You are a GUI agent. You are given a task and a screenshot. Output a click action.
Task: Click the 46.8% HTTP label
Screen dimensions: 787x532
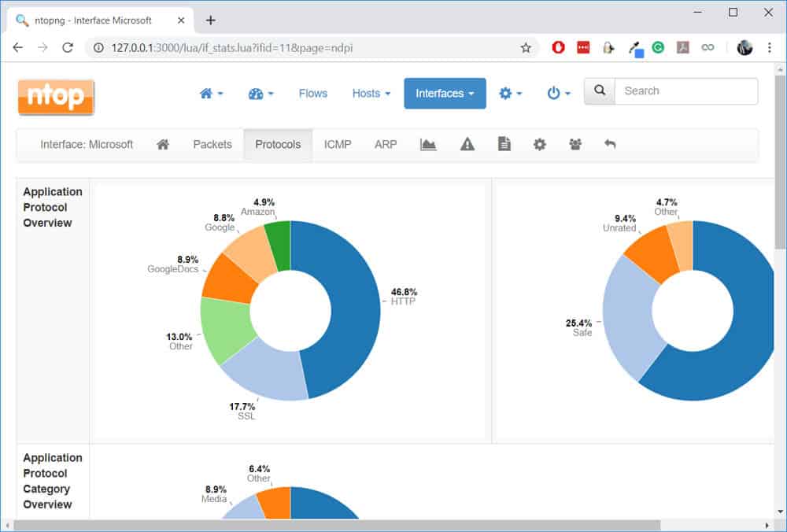click(404, 297)
